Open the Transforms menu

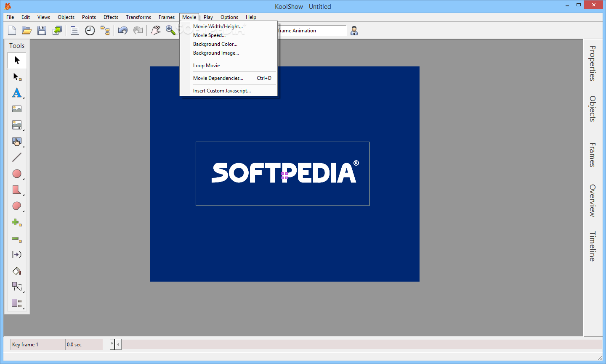coord(138,17)
